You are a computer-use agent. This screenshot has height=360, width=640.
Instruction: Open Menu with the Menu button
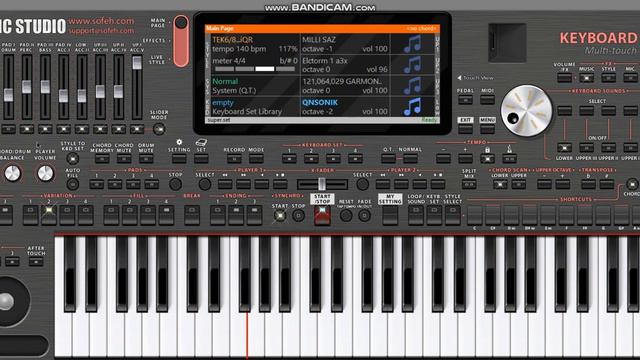pyautogui.click(x=487, y=129)
